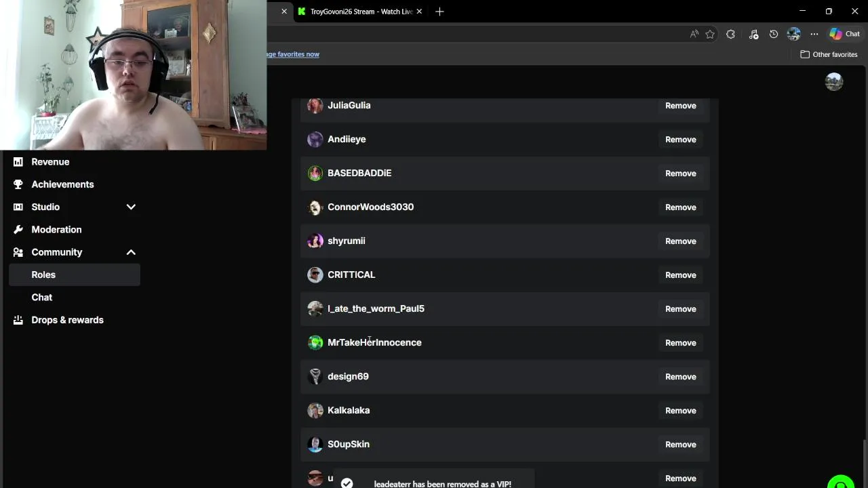Click design69's avatar
Viewport: 868px width, 488px height.
pos(315,376)
